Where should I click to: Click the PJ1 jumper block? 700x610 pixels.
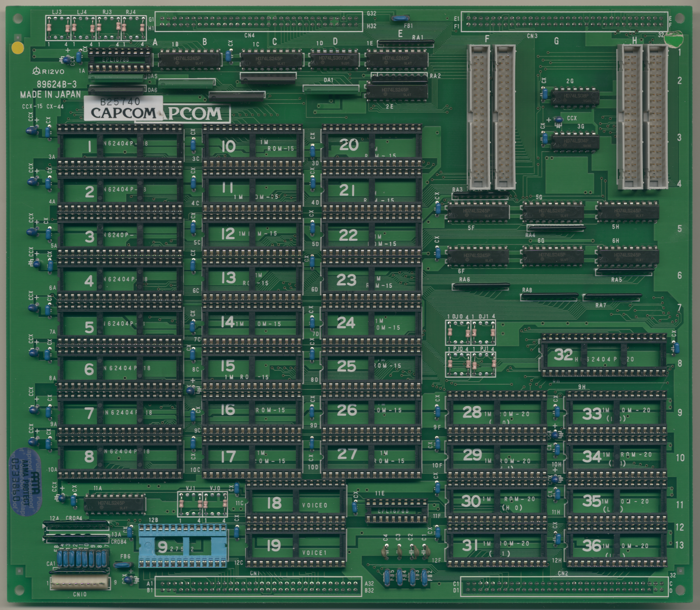483,364
